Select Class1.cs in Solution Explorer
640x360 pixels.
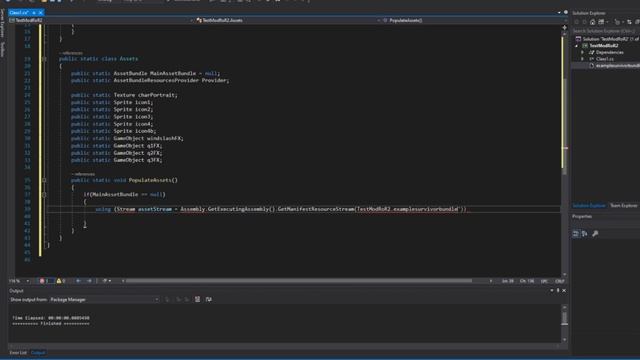(602, 59)
